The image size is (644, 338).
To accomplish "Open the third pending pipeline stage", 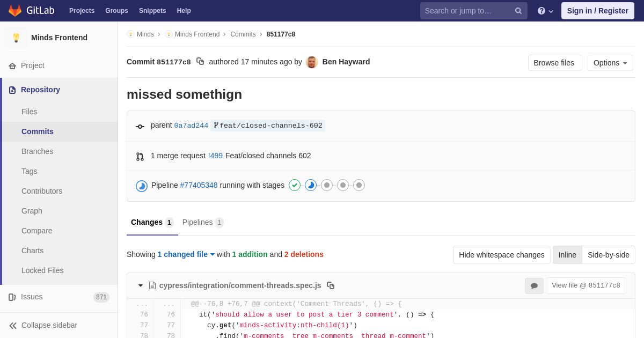I will coord(327,185).
